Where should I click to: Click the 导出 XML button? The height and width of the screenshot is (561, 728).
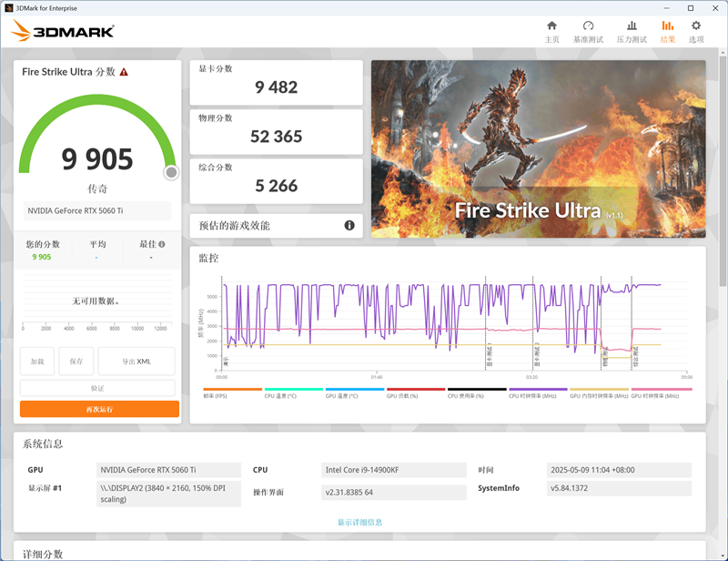[136, 362]
